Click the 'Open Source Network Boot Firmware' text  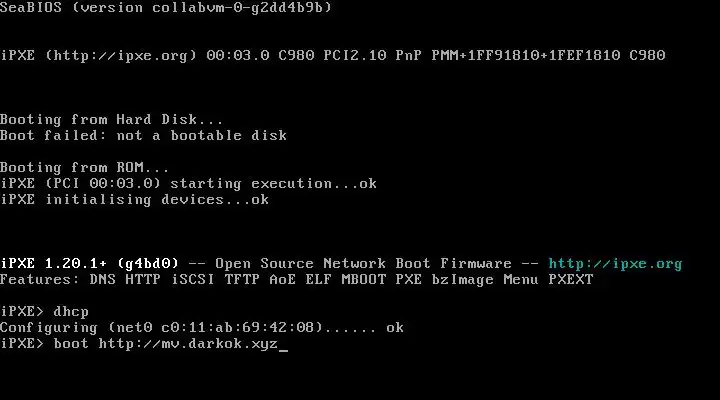point(363,264)
